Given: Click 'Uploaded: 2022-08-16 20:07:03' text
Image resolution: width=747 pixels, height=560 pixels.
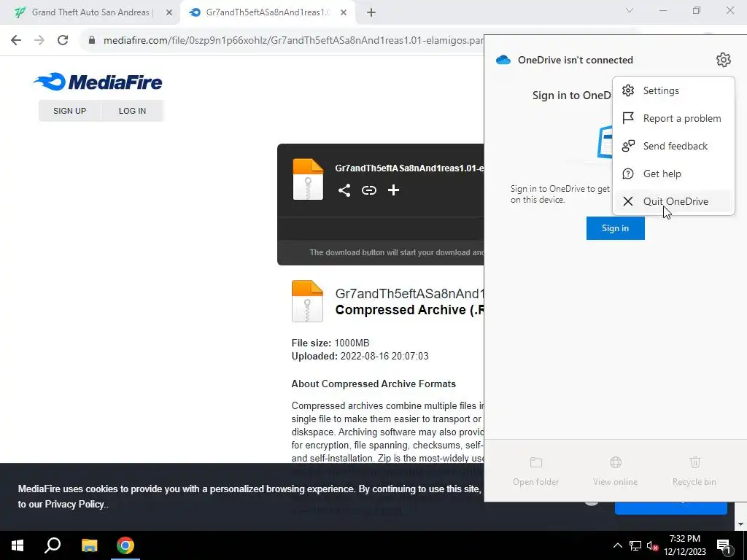Looking at the screenshot, I should [360, 356].
